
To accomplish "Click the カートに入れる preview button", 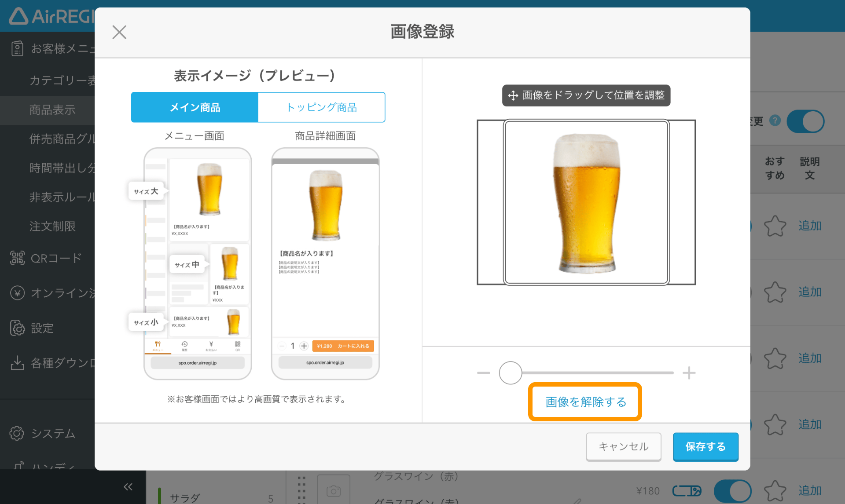I will click(x=343, y=346).
